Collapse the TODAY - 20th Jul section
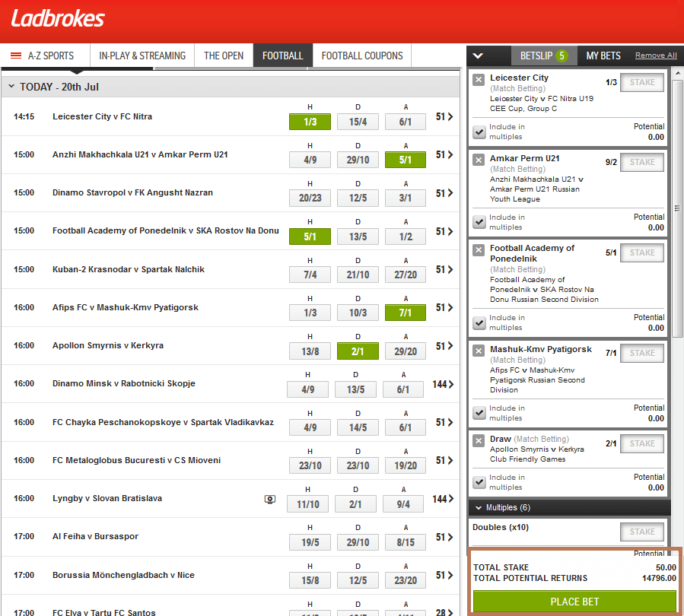 click(x=11, y=87)
